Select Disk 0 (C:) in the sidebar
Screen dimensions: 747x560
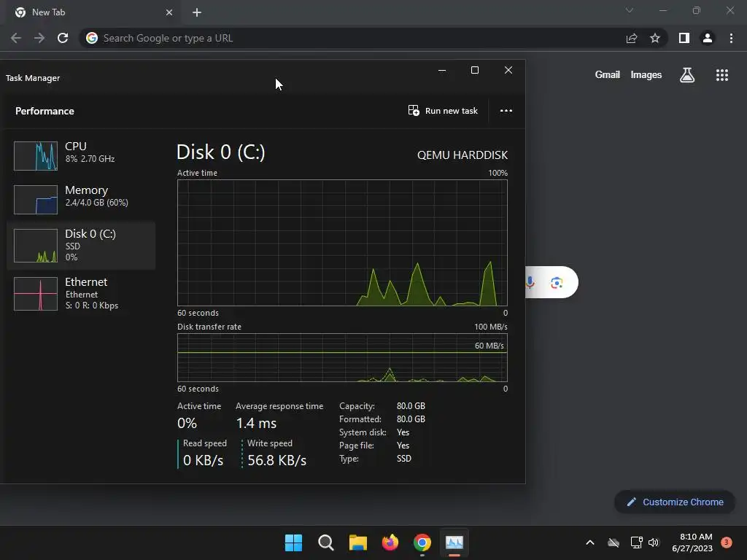pyautogui.click(x=81, y=245)
